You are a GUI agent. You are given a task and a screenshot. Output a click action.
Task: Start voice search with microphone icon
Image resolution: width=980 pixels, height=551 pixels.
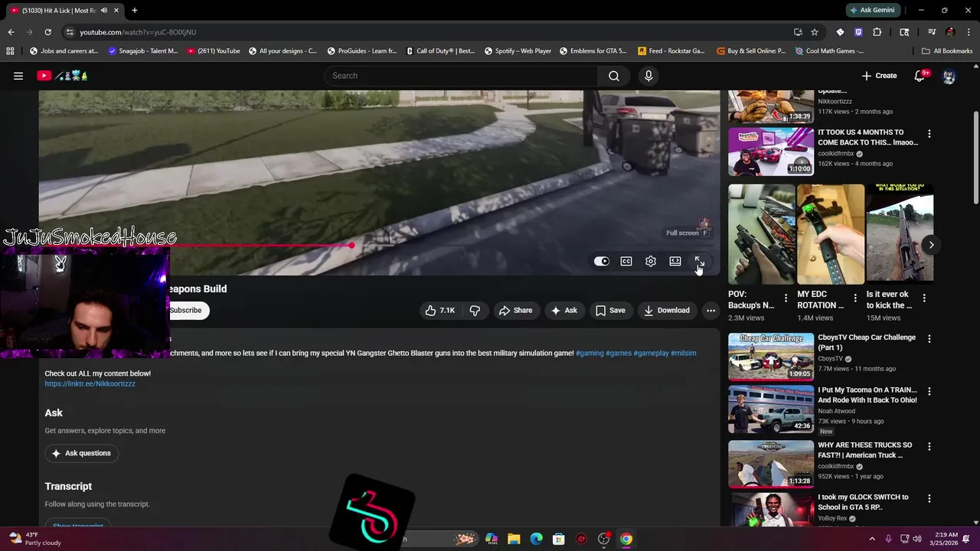(x=648, y=76)
